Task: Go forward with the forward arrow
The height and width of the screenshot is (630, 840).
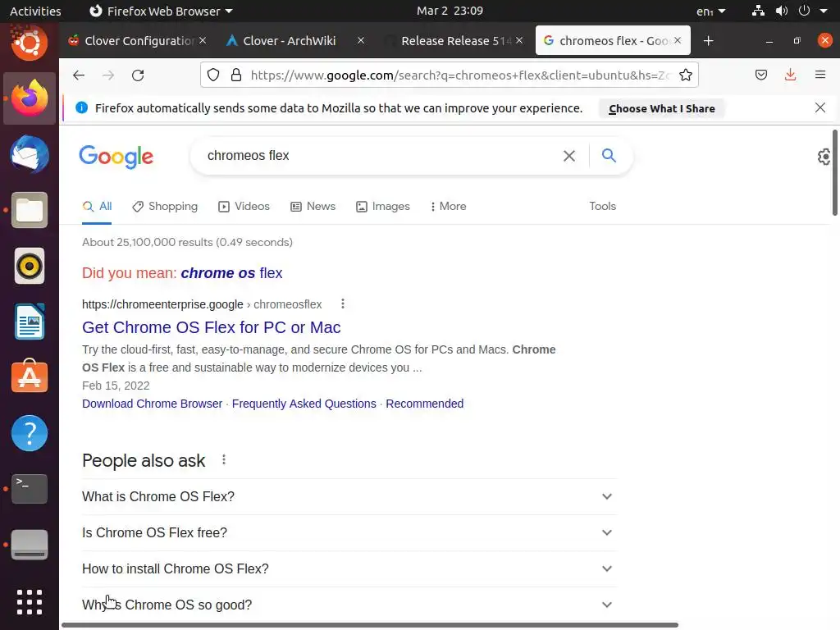Action: tap(108, 75)
